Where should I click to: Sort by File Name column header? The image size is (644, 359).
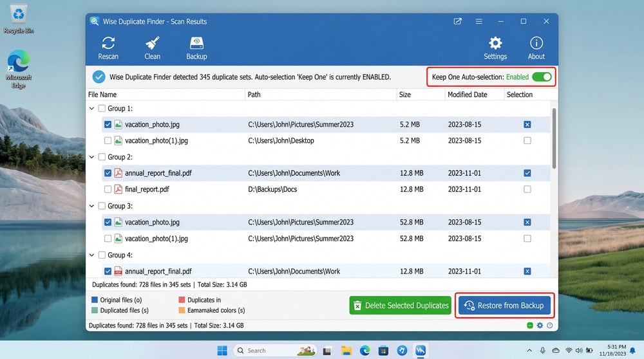(x=166, y=95)
